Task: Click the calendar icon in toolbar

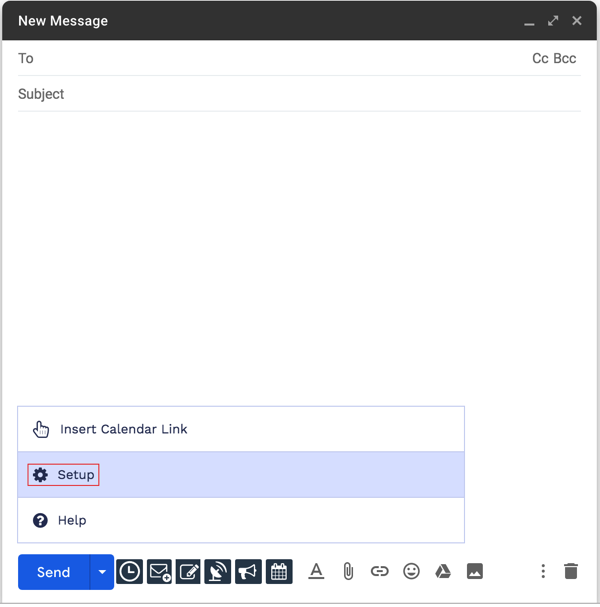Action: click(x=279, y=572)
